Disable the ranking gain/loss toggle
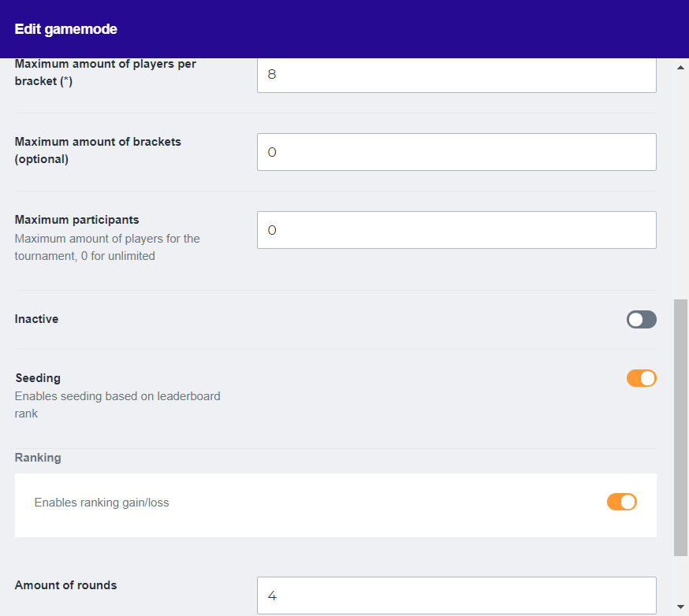This screenshot has width=689, height=616. pyautogui.click(x=621, y=502)
